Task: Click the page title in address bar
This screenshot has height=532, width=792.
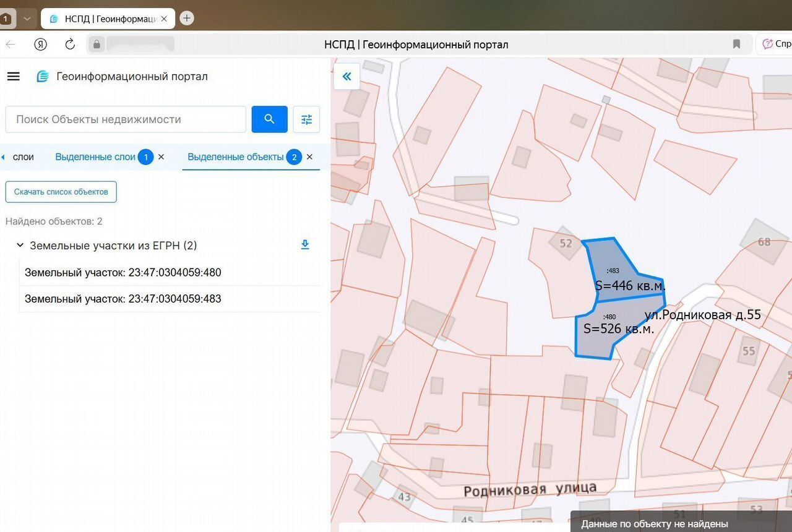Action: pos(416,45)
